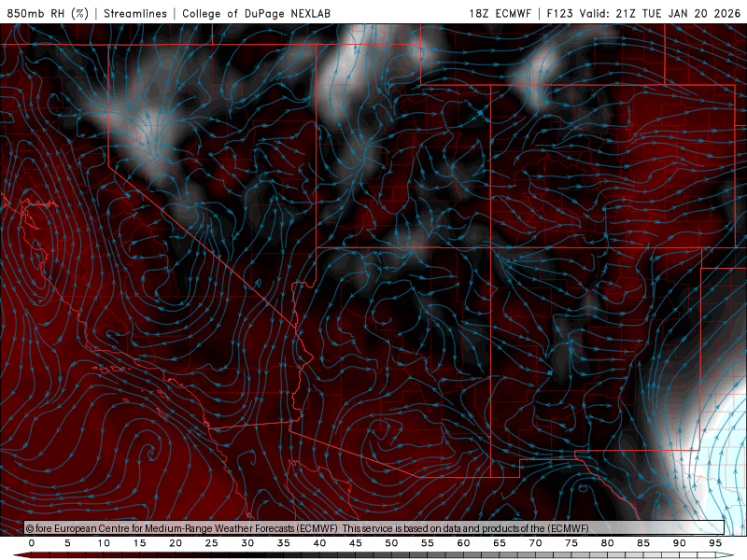Click the 85 label on the RH legend
This screenshot has width=747, height=560.
(x=643, y=543)
